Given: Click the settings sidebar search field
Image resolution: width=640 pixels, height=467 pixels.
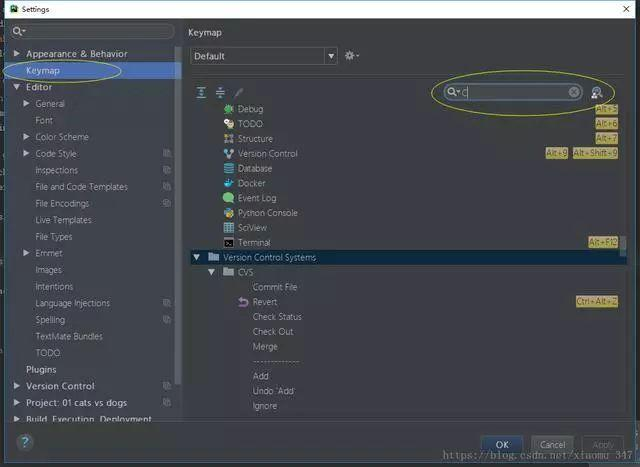Looking at the screenshot, I should pyautogui.click(x=93, y=31).
